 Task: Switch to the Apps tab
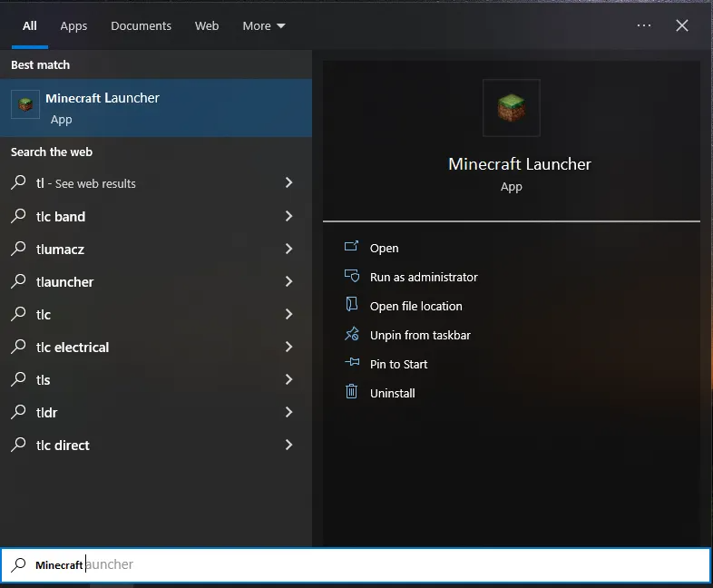coord(73,26)
